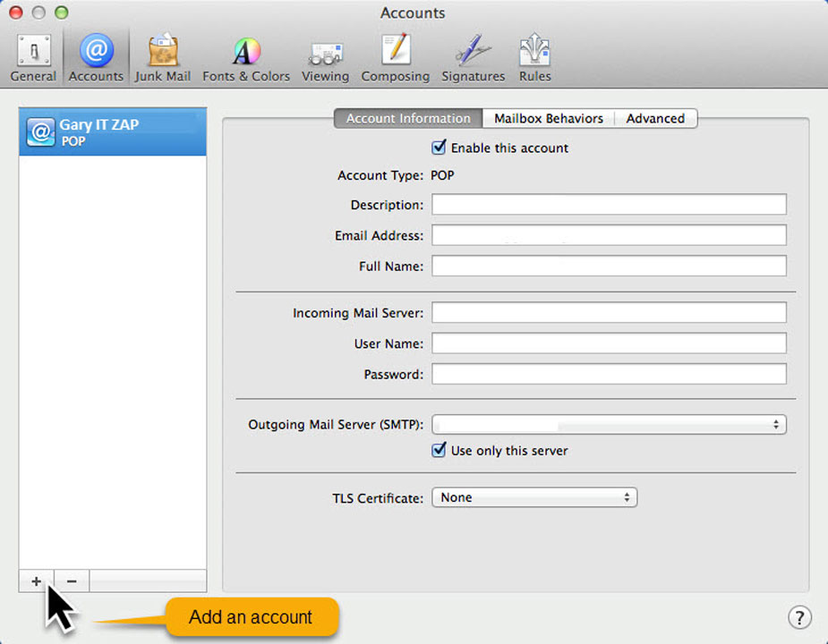
Task: Open Composing settings
Action: pyautogui.click(x=395, y=54)
